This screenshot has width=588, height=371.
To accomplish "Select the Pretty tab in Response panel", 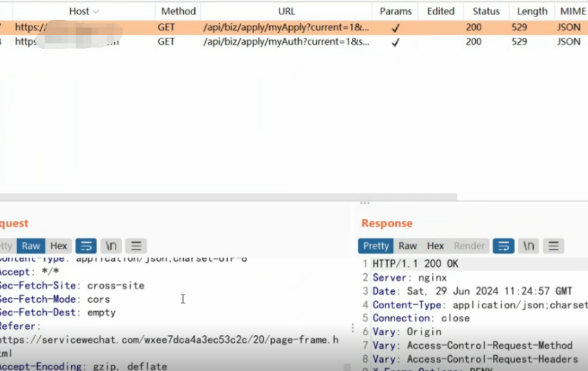I will point(376,246).
